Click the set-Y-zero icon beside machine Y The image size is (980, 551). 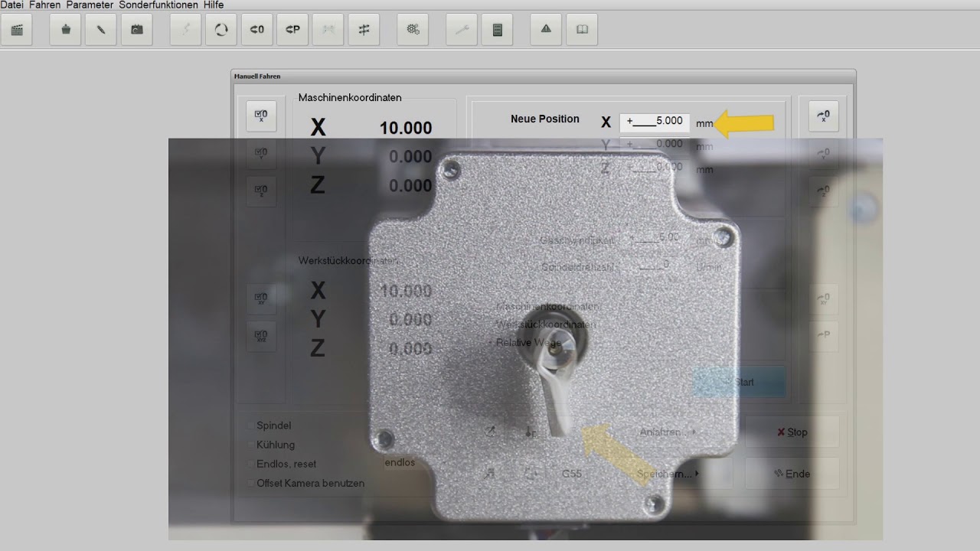coord(261,153)
